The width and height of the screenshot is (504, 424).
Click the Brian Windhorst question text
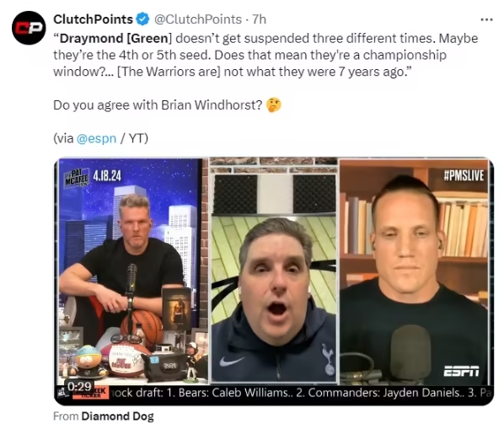point(158,105)
